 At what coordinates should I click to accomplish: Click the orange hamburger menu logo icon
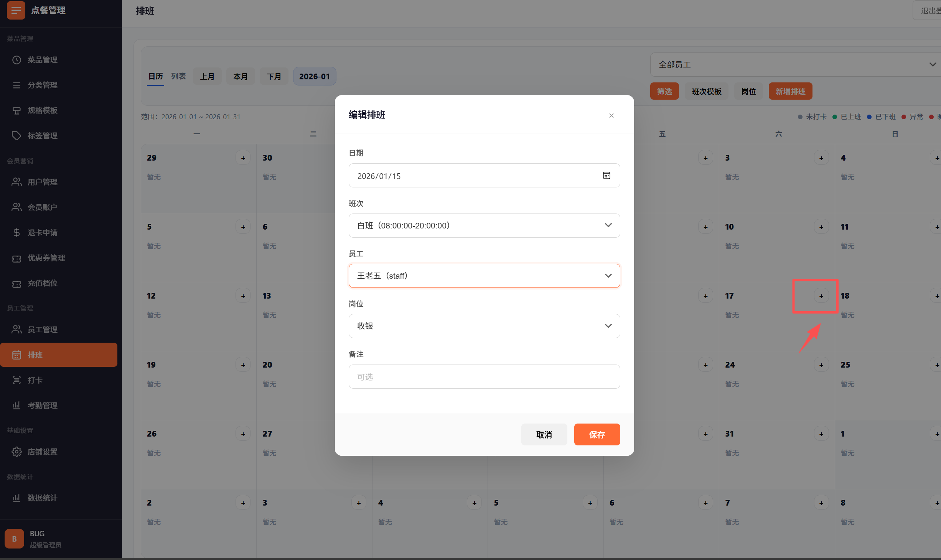point(16,10)
